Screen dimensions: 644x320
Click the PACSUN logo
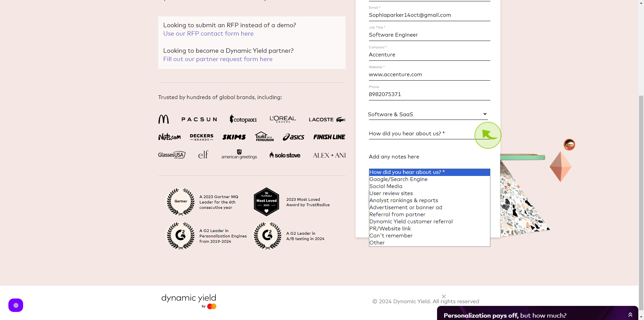coord(199,120)
